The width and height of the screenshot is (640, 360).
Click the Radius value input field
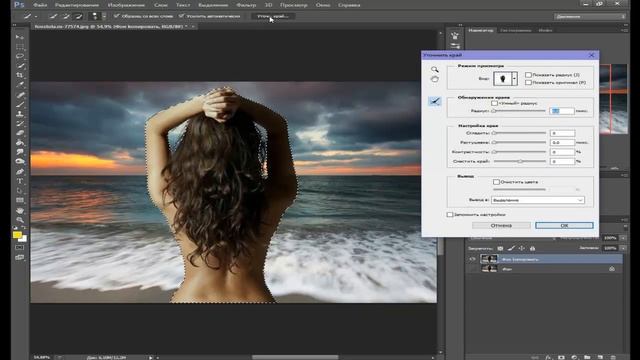click(562, 111)
